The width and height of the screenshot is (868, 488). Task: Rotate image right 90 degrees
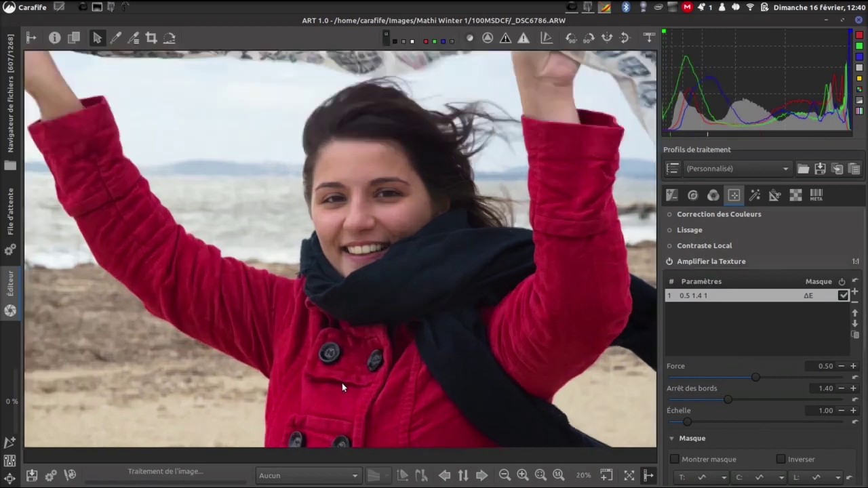589,38
